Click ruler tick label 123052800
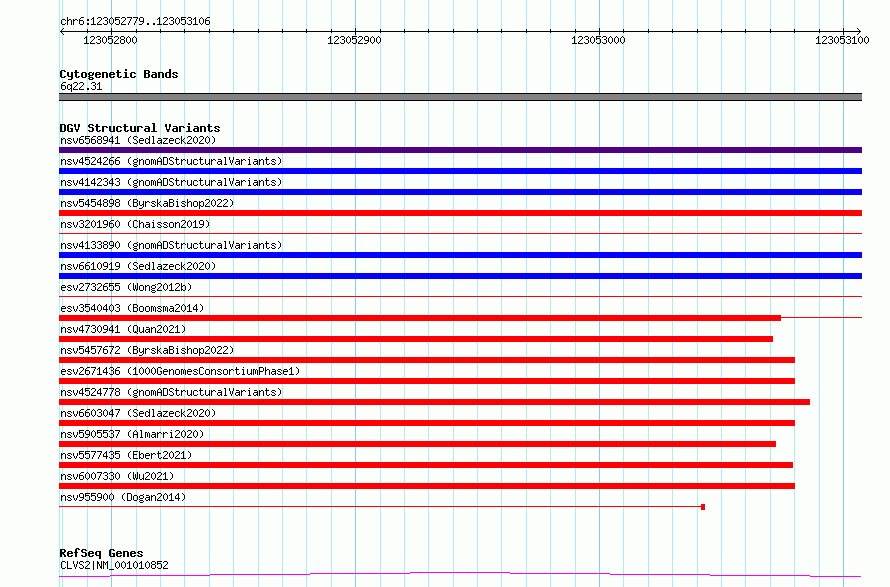The height and width of the screenshot is (587, 890). pyautogui.click(x=110, y=40)
